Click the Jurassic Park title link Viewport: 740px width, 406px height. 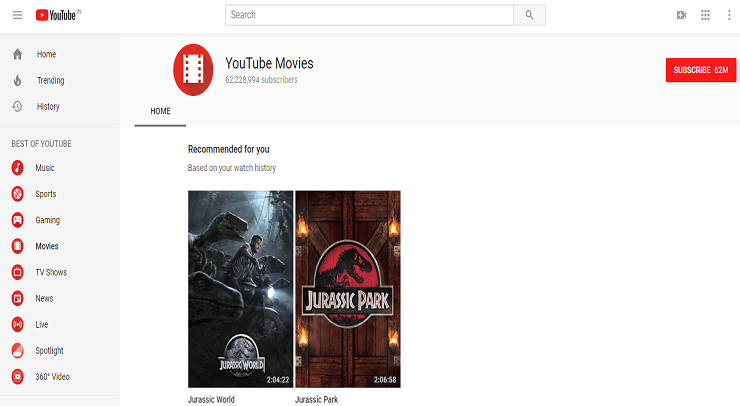tap(316, 399)
